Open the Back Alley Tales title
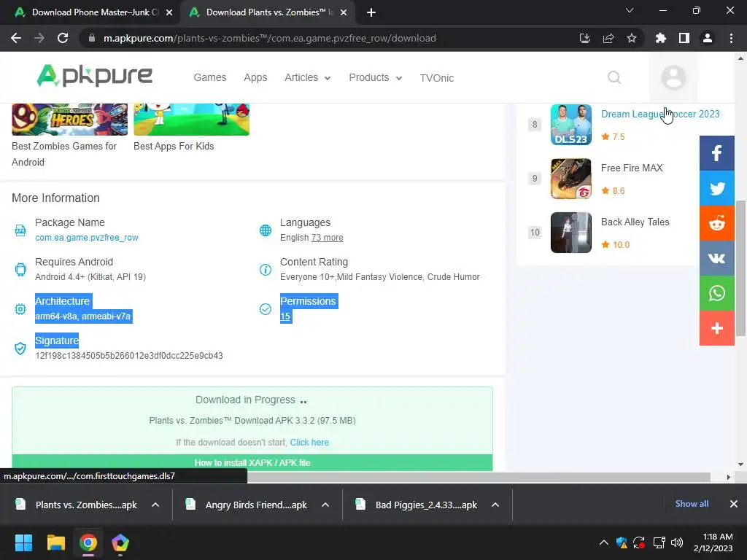 (635, 222)
